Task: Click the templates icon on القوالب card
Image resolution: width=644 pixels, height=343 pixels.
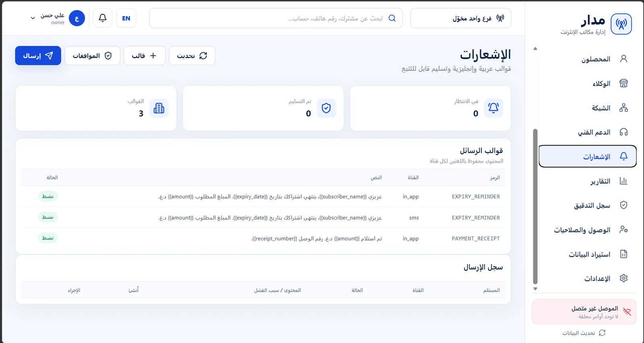Action: [x=159, y=108]
